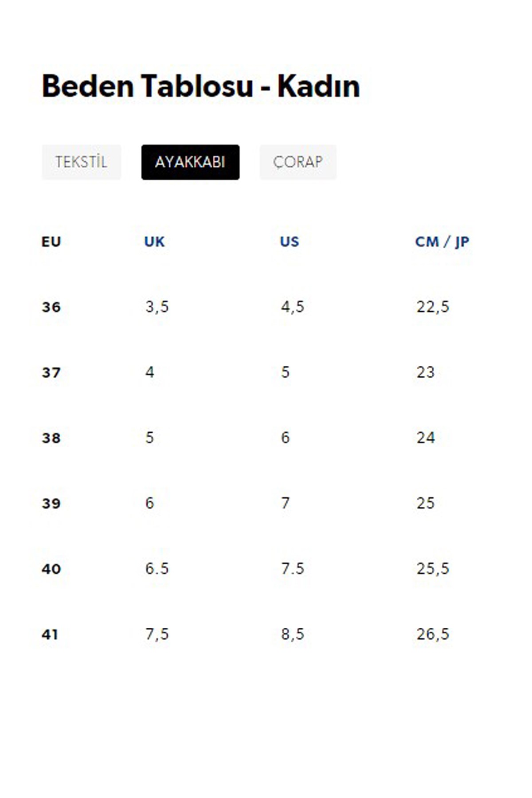
Task: Click the CM / JP column header
Action: tap(442, 242)
